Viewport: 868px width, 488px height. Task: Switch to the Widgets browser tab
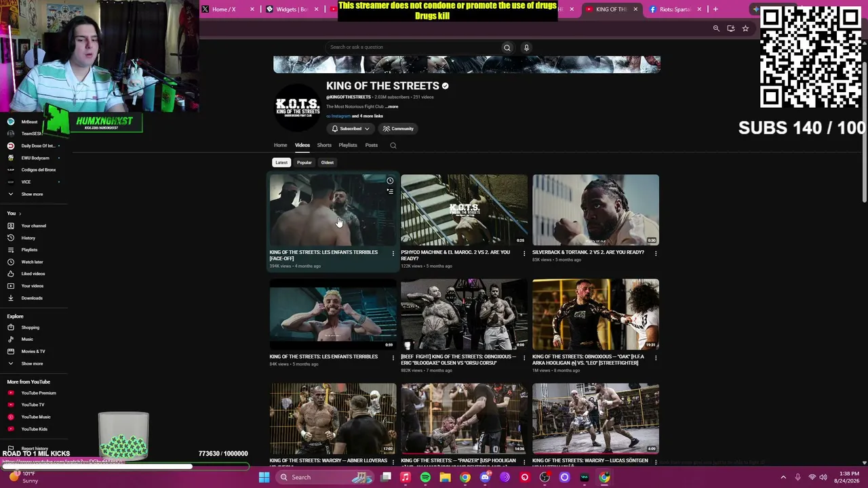293,9
